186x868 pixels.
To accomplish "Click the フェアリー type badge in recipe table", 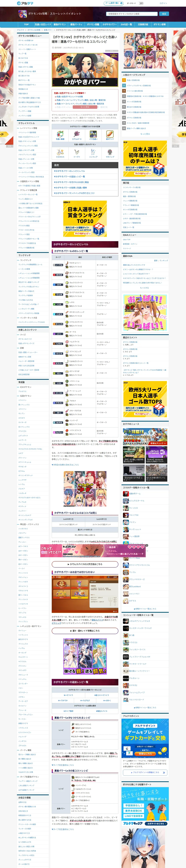I will pos(58,432).
